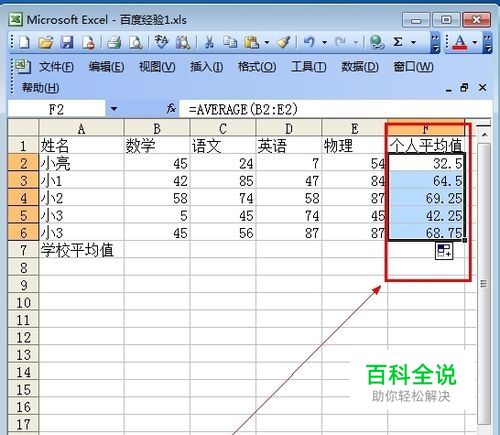This screenshot has width=500, height=435.
Task: Click the Permission icon beside Save
Action: [x=89, y=43]
